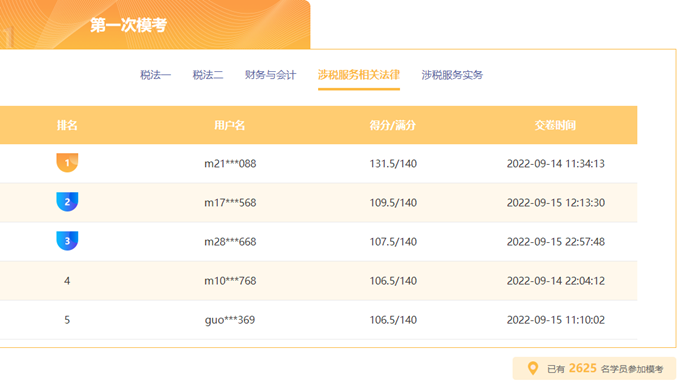The image size is (680, 381).
Task: Click the blue rank 3 medal badge
Action: tap(67, 241)
